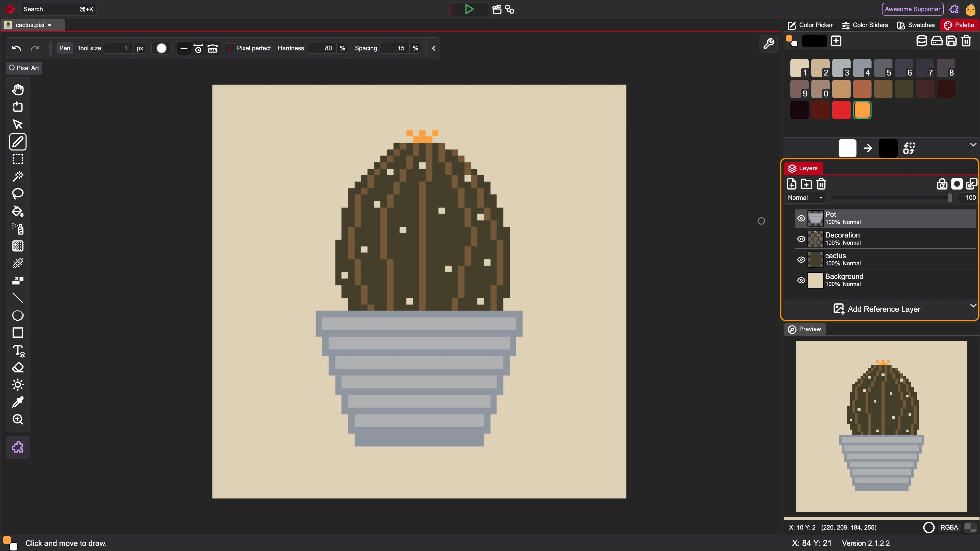Screen dimensions: 980x551
Task: Edit the Hardness value field
Action: [x=322, y=48]
